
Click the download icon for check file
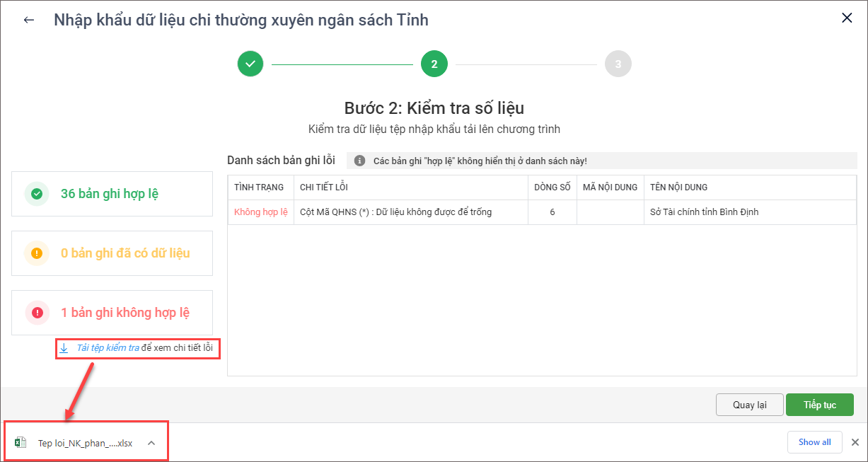[x=64, y=348]
